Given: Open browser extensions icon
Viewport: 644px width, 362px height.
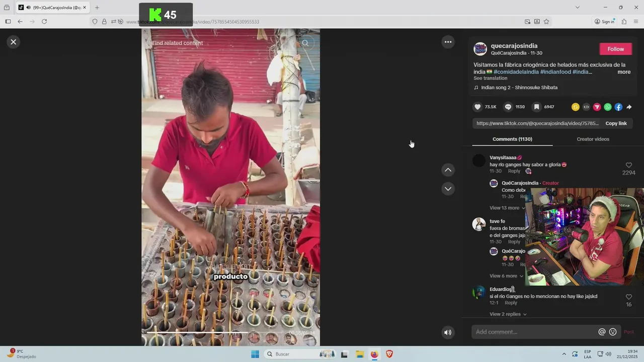Looking at the screenshot, I should coord(624,22).
